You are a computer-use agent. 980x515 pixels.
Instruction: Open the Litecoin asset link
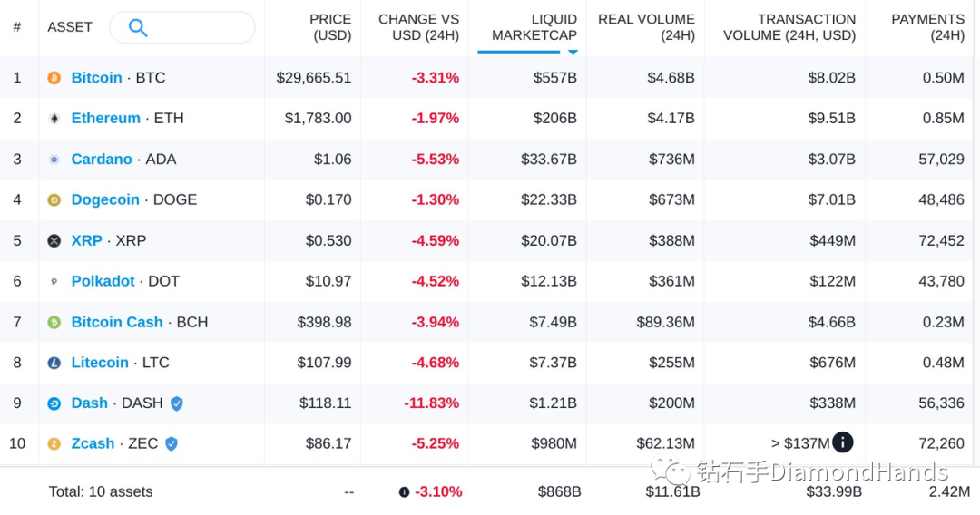click(100, 363)
